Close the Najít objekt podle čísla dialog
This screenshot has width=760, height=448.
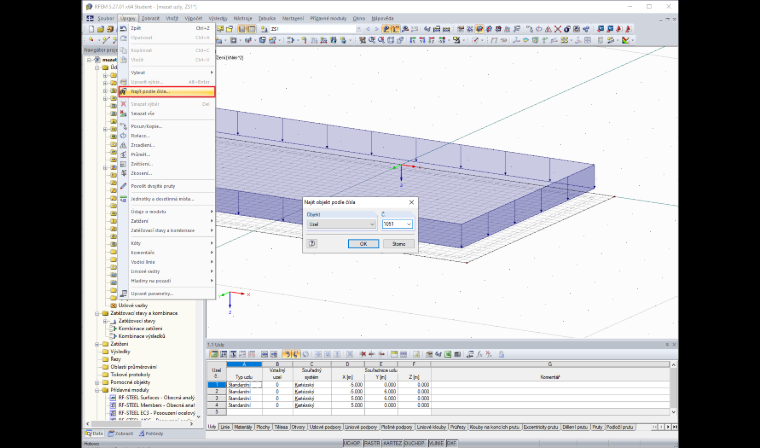pyautogui.click(x=412, y=202)
